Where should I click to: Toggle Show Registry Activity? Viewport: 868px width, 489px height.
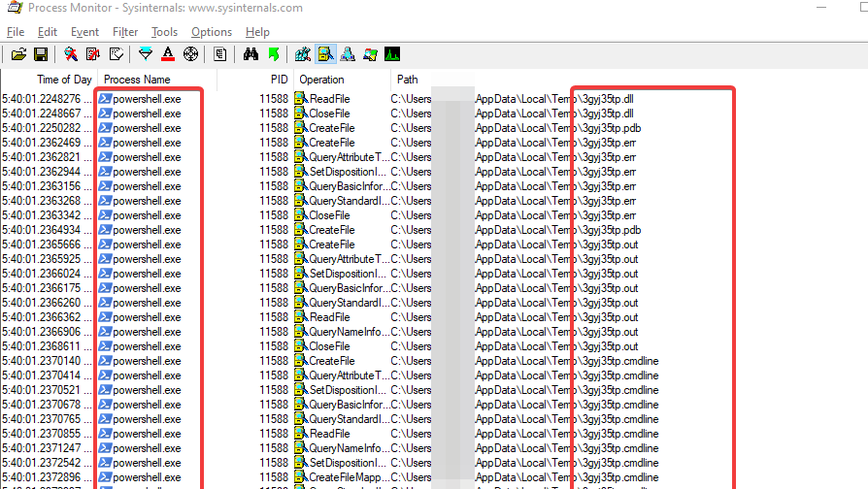point(303,54)
